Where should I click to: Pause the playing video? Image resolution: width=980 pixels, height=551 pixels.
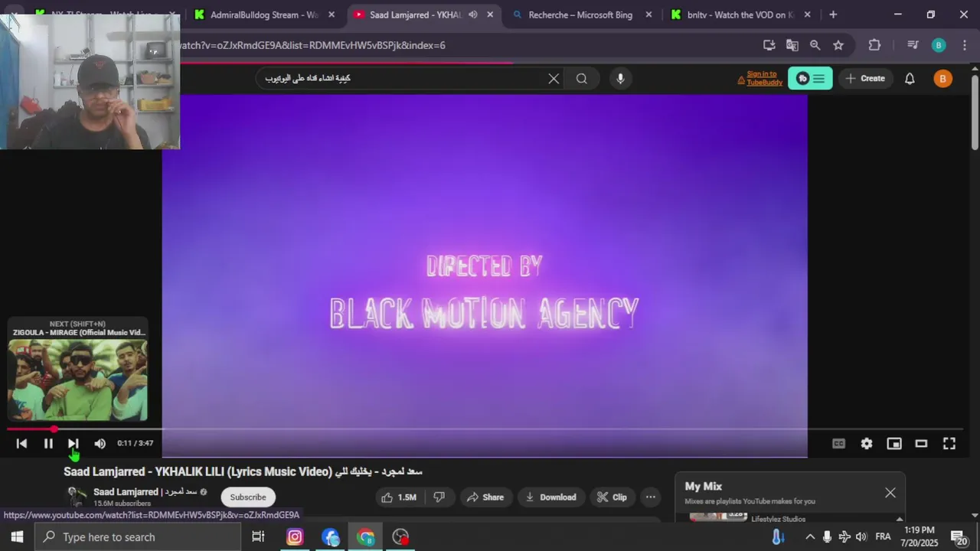pos(48,443)
